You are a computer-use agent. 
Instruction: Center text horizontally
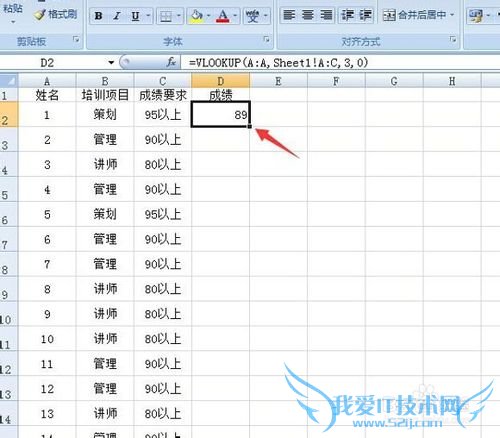(x=308, y=15)
